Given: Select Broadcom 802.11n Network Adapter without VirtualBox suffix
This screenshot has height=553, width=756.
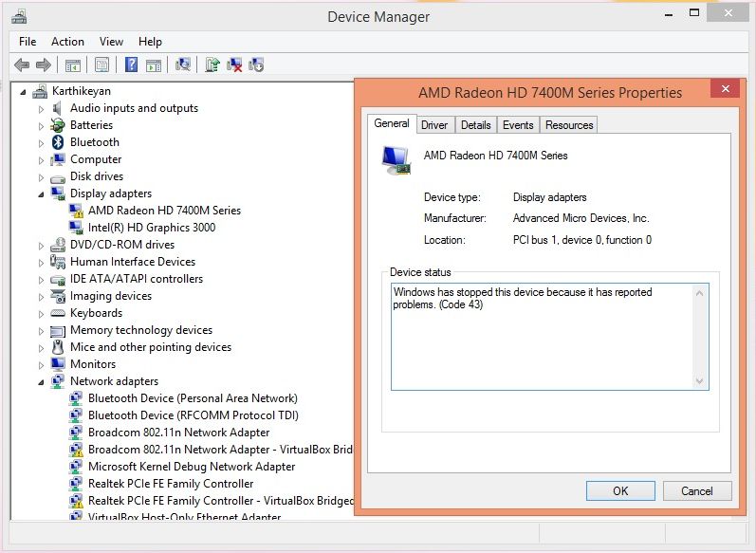Looking at the screenshot, I should click(x=178, y=433).
